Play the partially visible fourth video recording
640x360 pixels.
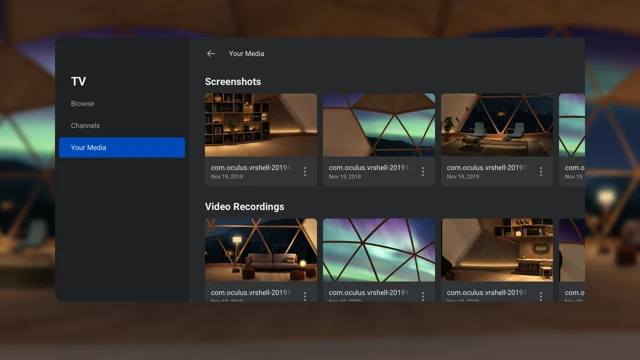(572, 250)
